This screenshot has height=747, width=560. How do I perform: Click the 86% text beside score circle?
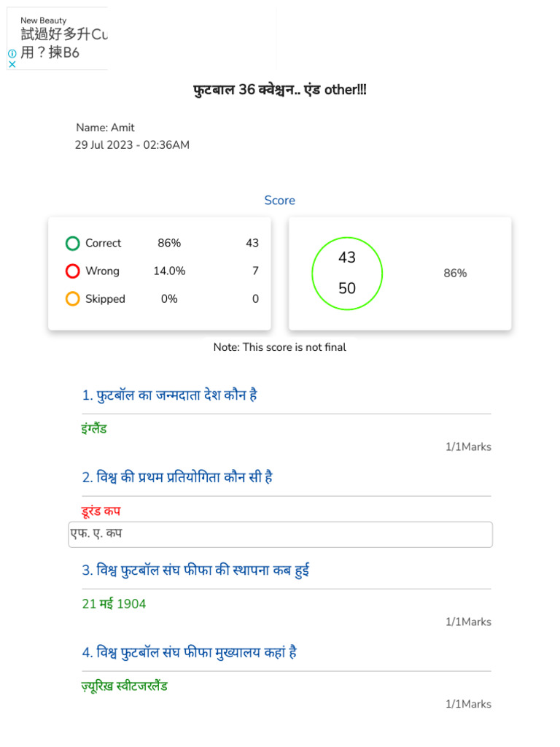click(x=455, y=274)
